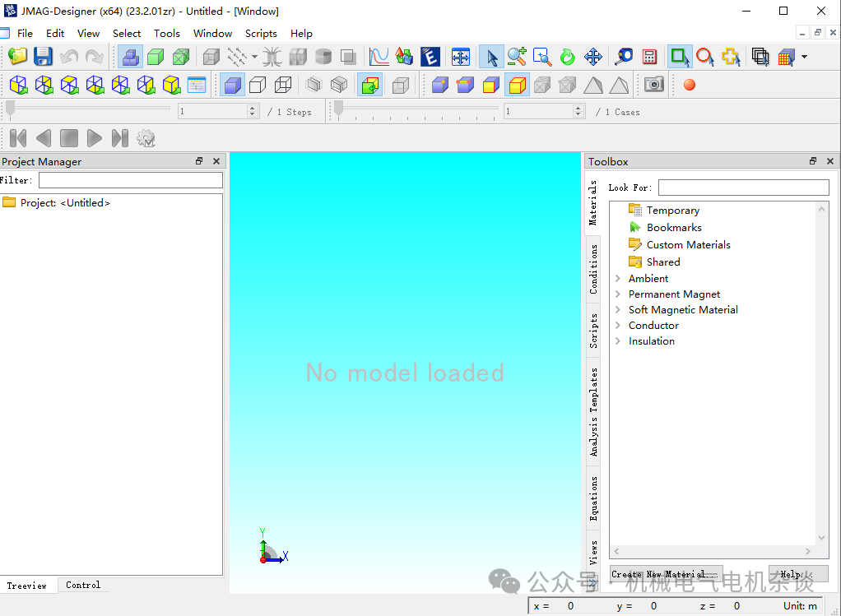841x616 pixels.
Task: Select edge selection cube icon
Action: 466,85
